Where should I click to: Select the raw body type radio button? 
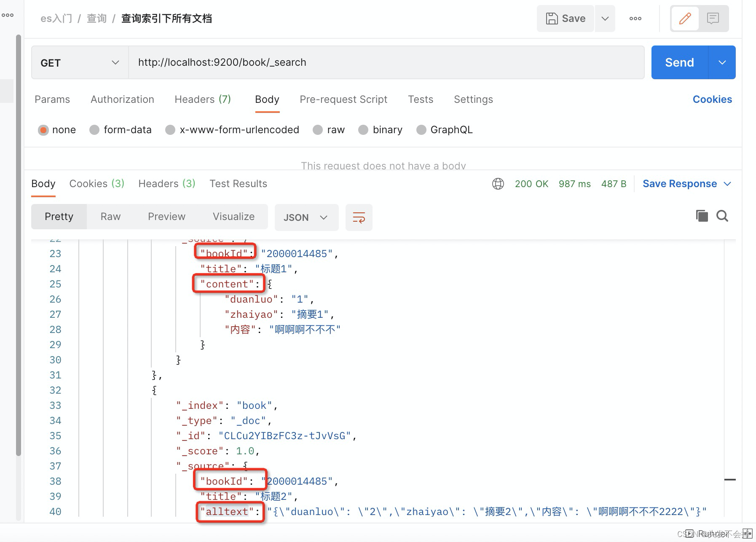click(x=317, y=130)
